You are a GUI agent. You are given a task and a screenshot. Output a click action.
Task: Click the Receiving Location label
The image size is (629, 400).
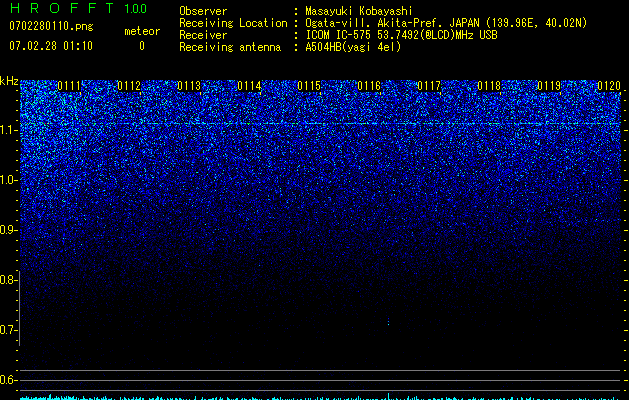233,23
